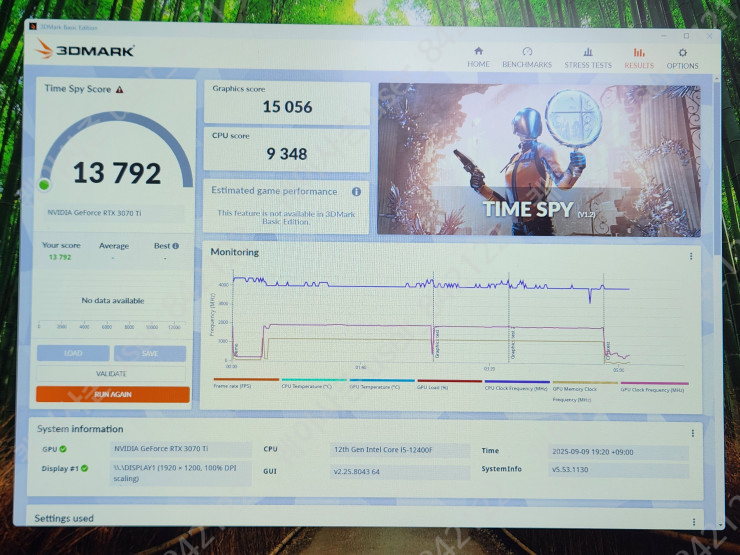The height and width of the screenshot is (555, 740).
Task: Open the Settings used three-dot menu
Action: (x=694, y=521)
